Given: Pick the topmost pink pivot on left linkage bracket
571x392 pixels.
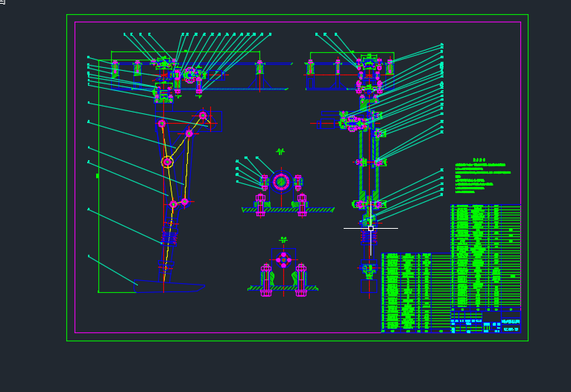Looking at the screenshot, I should pyautogui.click(x=203, y=116).
